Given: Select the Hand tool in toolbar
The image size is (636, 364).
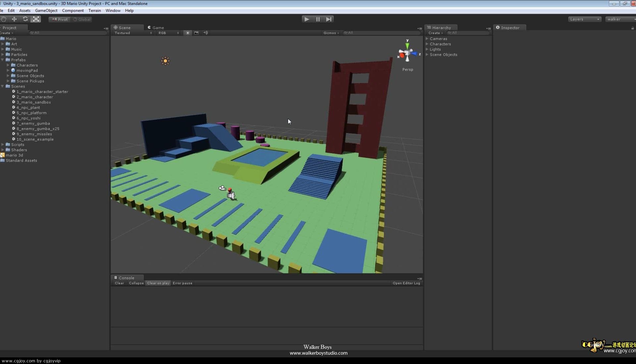Looking at the screenshot, I should coord(4,19).
